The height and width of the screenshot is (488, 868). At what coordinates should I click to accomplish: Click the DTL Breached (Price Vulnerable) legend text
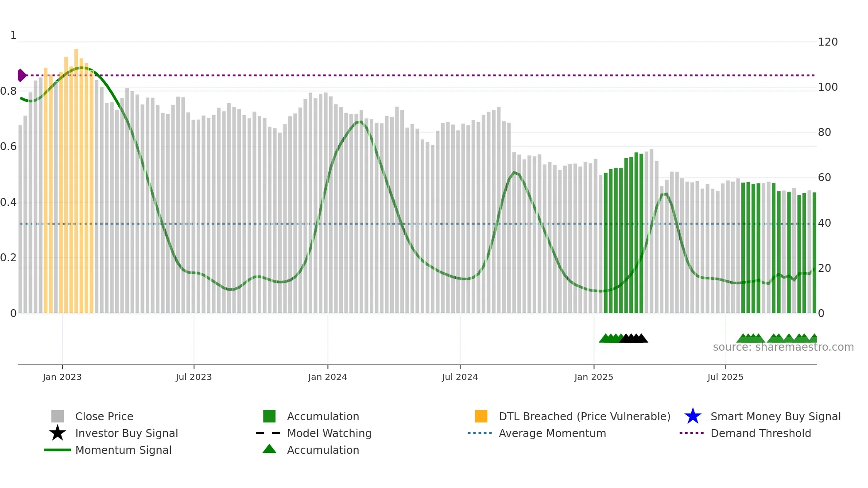point(584,416)
